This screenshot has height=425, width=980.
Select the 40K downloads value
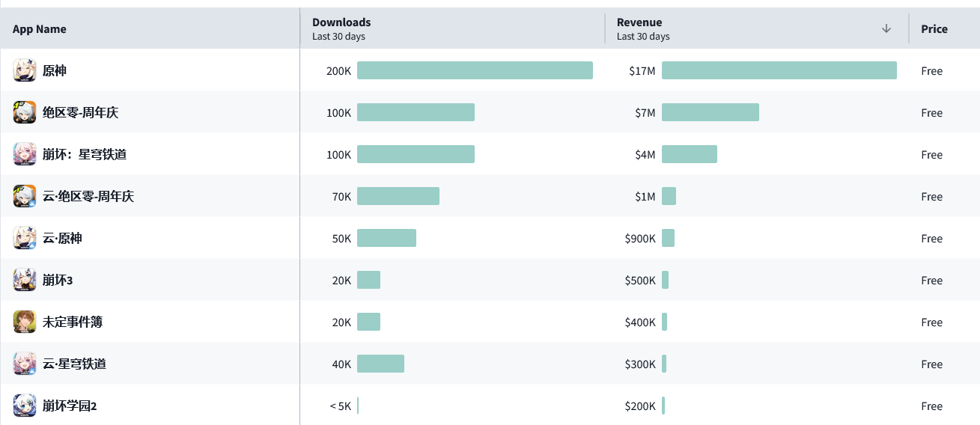coord(341,364)
